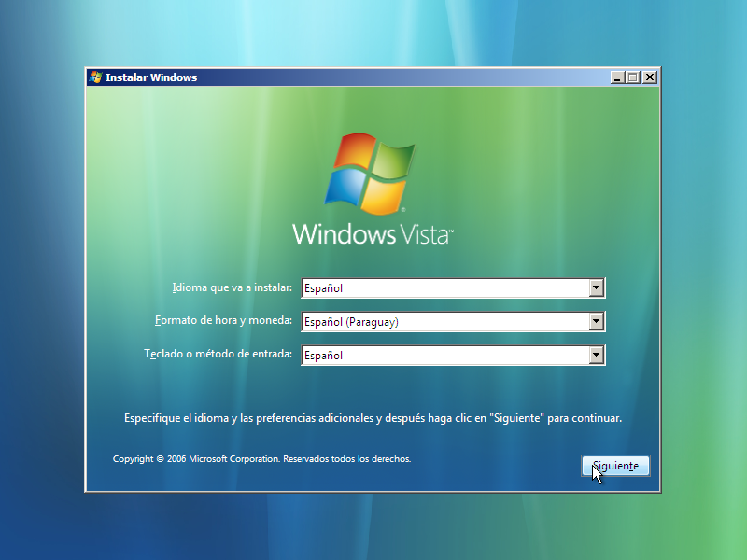Click the Instalar Windows title bar icon
This screenshot has width=747, height=560.
click(x=94, y=77)
